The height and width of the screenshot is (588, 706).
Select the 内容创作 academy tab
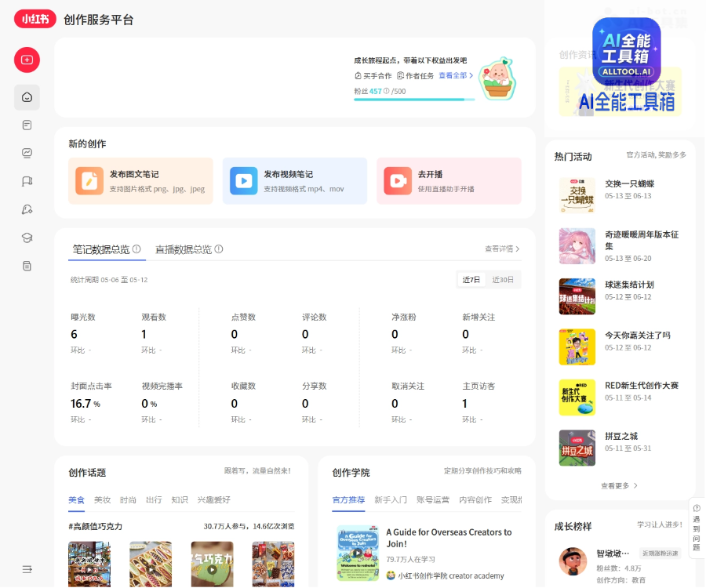click(475, 500)
